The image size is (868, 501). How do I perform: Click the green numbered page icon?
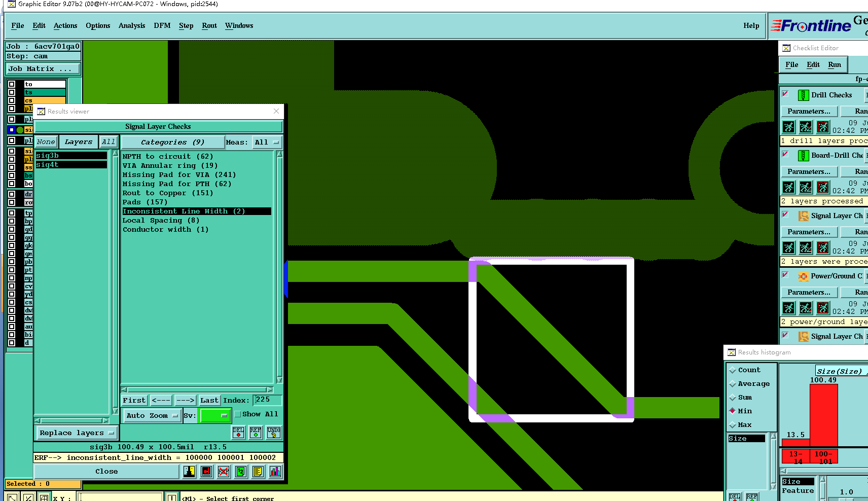pos(241,472)
